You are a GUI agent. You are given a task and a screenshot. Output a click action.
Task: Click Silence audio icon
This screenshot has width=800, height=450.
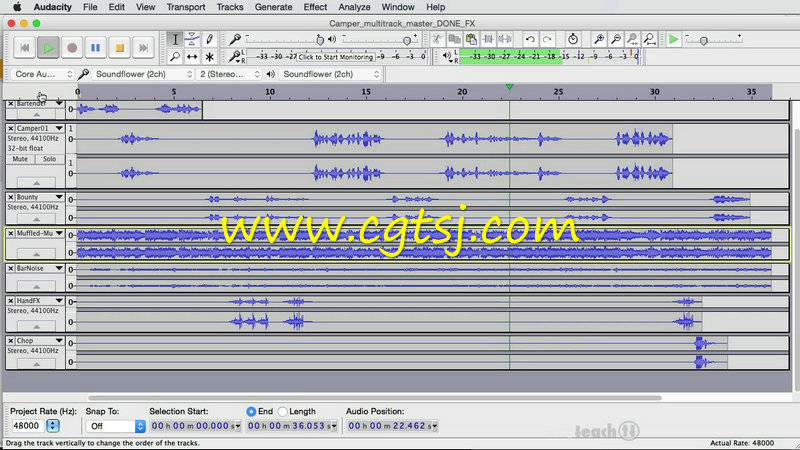tap(505, 39)
